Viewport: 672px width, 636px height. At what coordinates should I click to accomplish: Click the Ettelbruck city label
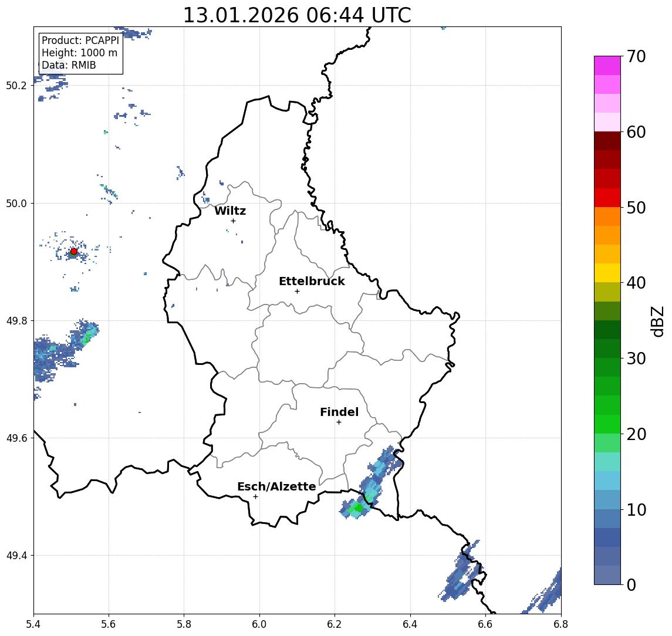pos(312,281)
